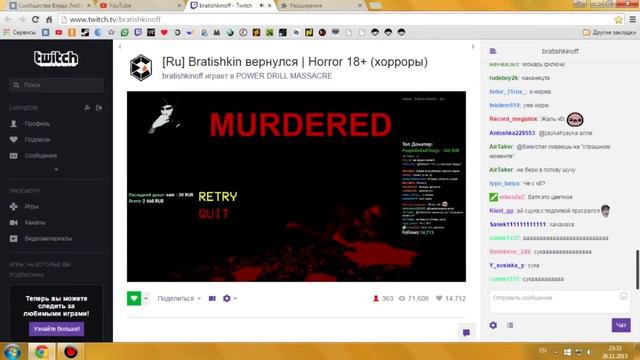Viewport: 640px width, 360px height.
Task: Click the chat settings gear icon
Action: pos(493,325)
